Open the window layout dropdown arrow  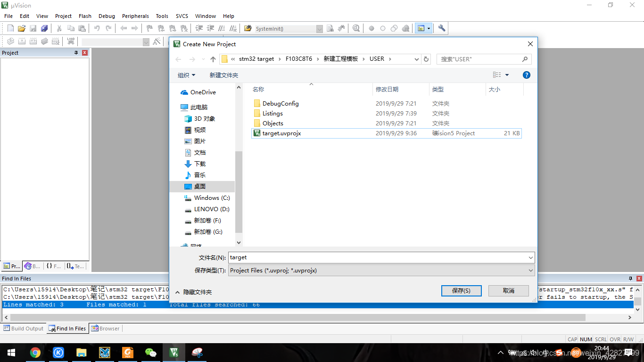(429, 28)
